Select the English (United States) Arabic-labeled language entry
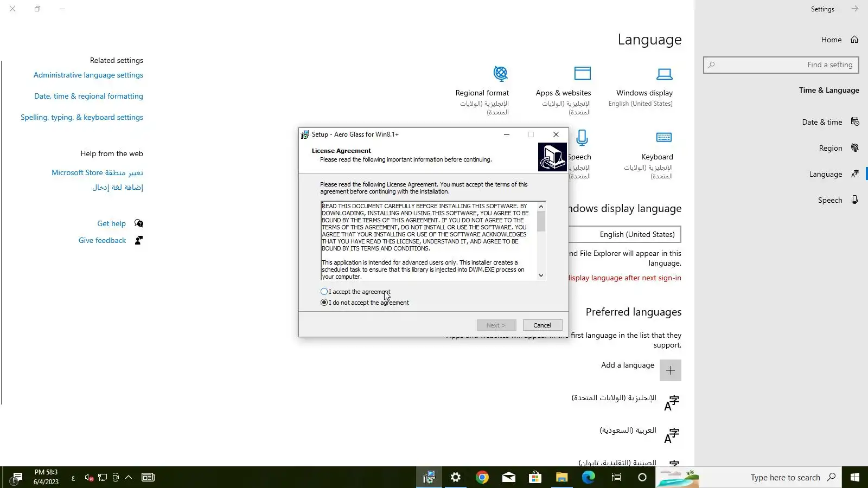 click(x=625, y=402)
